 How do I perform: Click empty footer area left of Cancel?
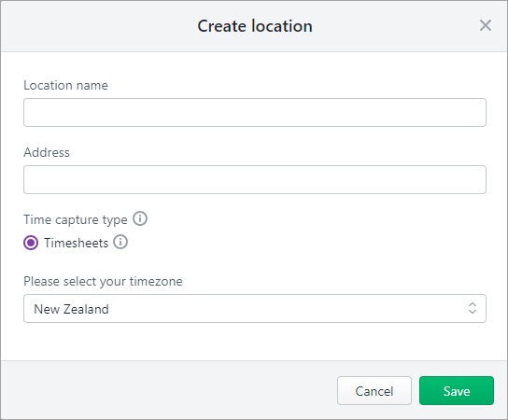(x=168, y=390)
